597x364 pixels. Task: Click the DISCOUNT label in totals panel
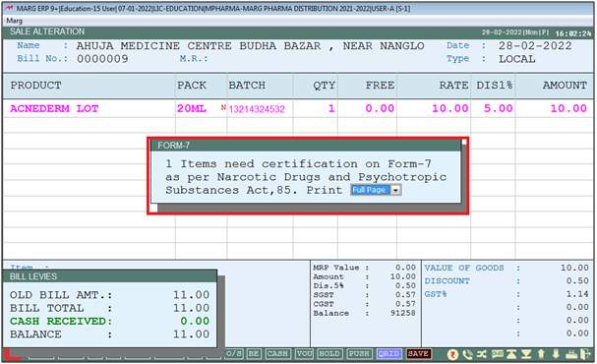(x=447, y=281)
